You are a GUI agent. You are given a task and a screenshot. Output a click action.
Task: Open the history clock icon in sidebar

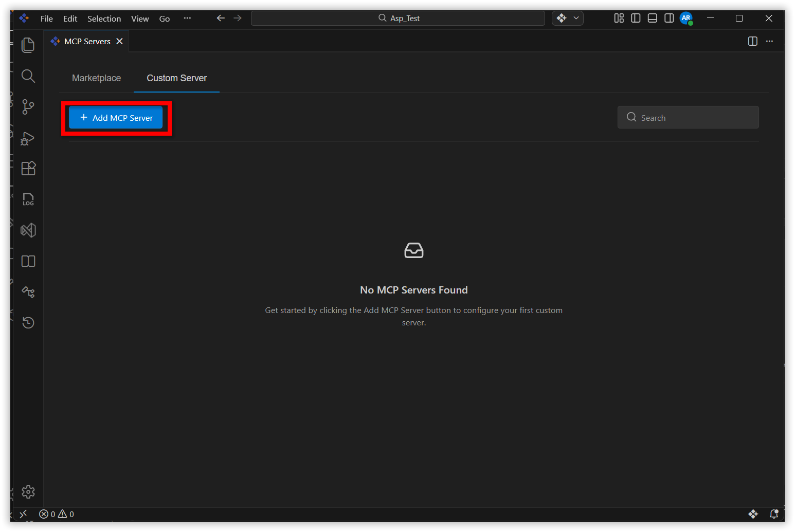point(28,323)
